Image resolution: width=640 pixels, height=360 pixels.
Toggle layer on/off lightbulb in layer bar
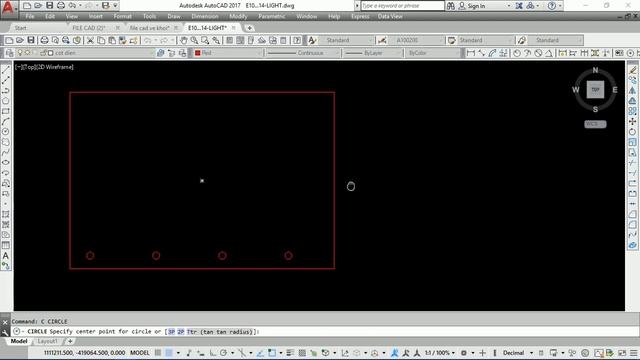[x=20, y=53]
